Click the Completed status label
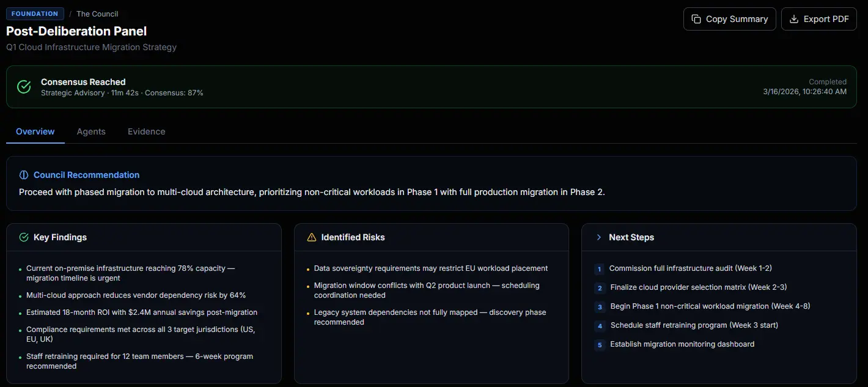Viewport: 868px width, 387px height. tap(828, 82)
